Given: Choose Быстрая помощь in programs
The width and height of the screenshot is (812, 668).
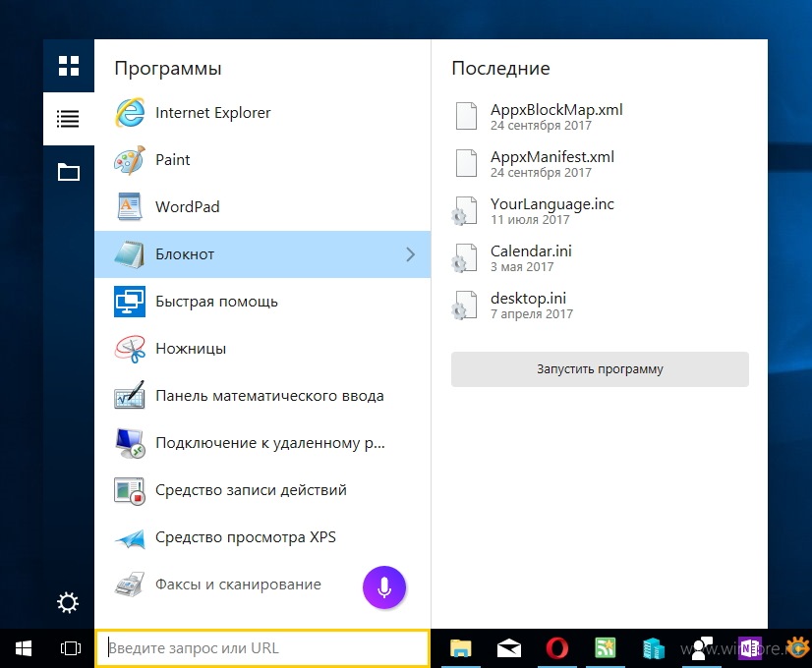Looking at the screenshot, I should [262, 302].
